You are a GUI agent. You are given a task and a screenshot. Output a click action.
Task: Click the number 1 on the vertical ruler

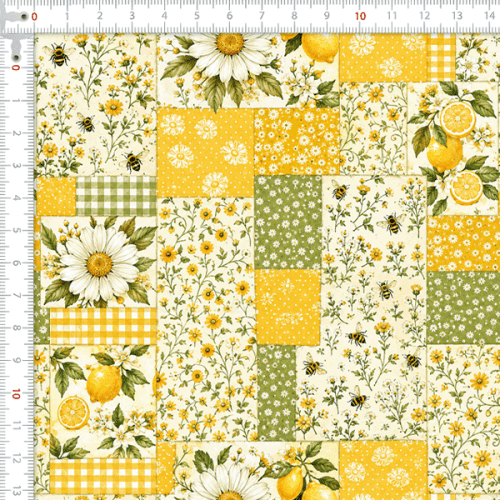point(16,100)
